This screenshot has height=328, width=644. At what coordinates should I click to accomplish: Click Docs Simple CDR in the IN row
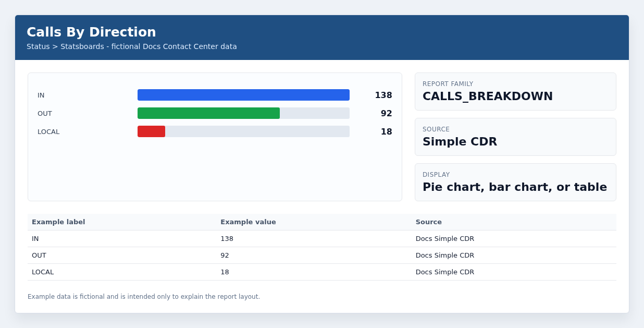click(x=445, y=238)
